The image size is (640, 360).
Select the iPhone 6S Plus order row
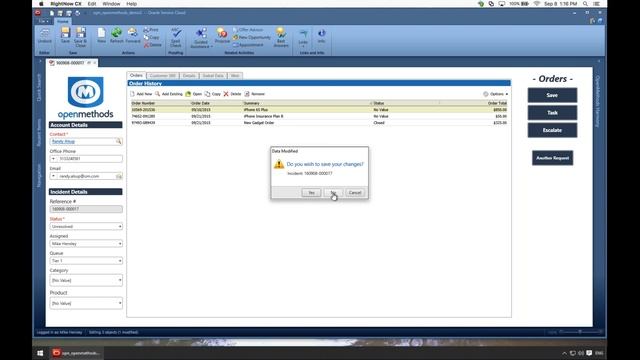pyautogui.click(x=319, y=110)
